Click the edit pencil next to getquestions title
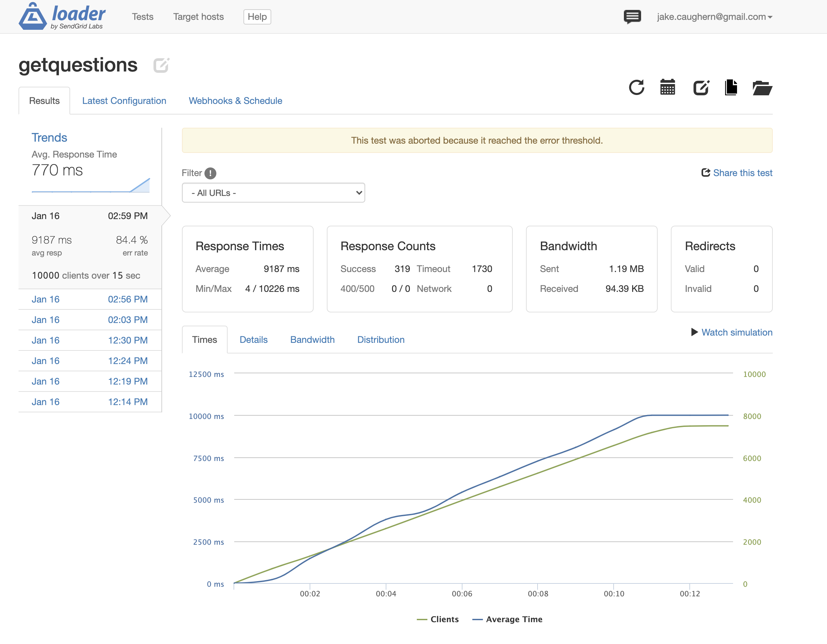 [x=161, y=65]
